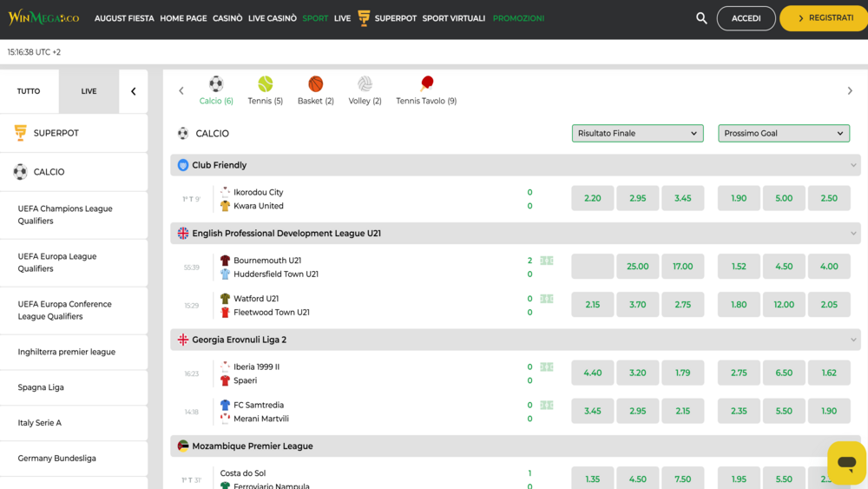Bet on Ikorodou City win at 2.20
868x489 pixels.
(x=592, y=198)
